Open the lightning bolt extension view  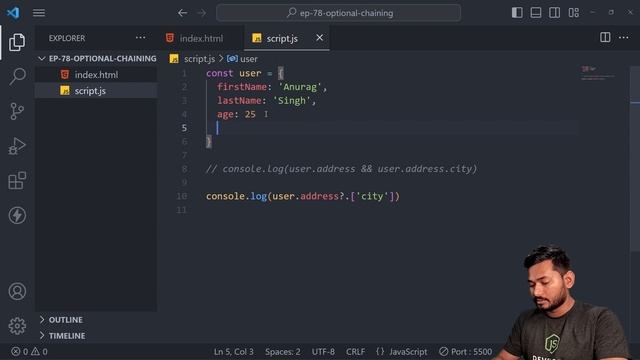click(x=17, y=215)
